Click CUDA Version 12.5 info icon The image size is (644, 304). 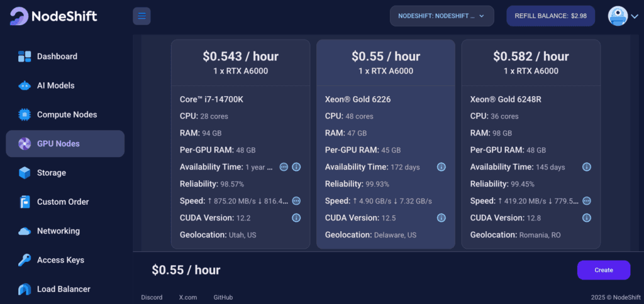[x=441, y=218]
